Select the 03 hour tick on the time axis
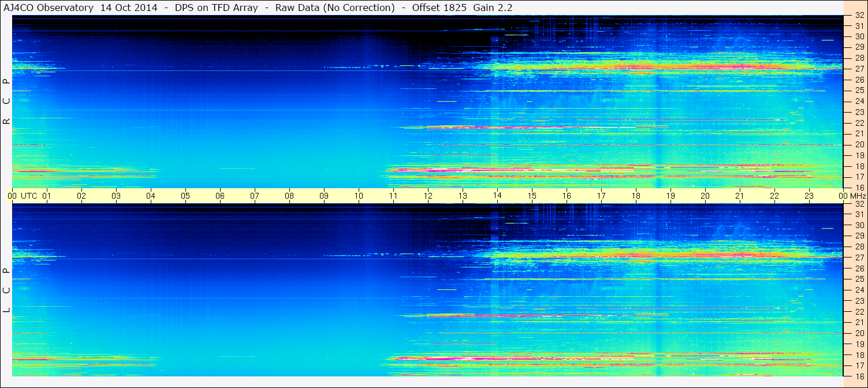This screenshot has height=388, width=868. pyautogui.click(x=116, y=196)
